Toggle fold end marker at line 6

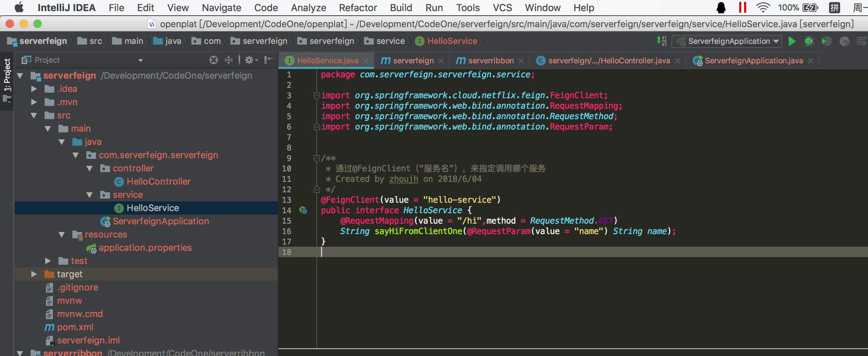[316, 127]
